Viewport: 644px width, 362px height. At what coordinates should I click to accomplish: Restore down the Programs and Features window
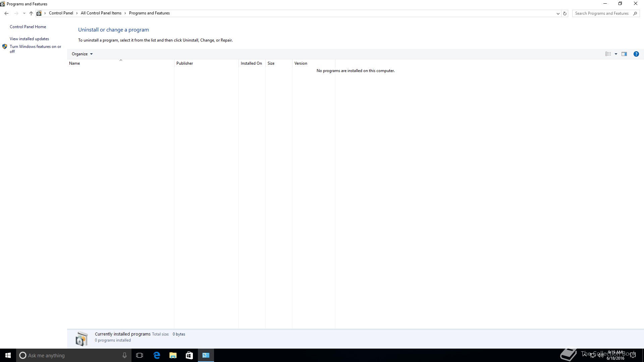coord(620,4)
